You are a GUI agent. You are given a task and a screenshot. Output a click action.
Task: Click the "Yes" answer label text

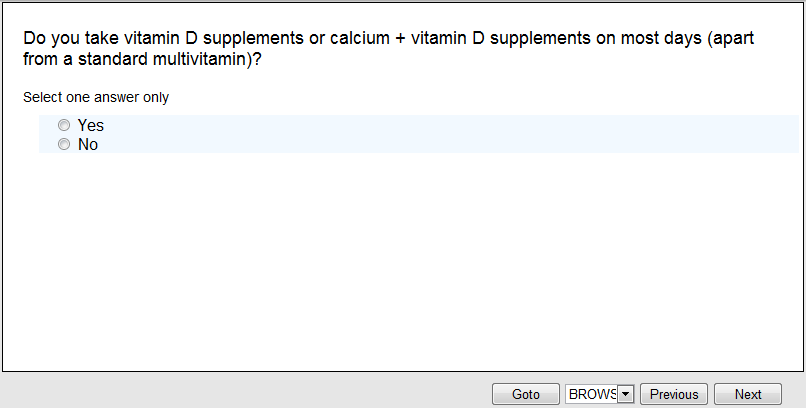[x=91, y=126]
